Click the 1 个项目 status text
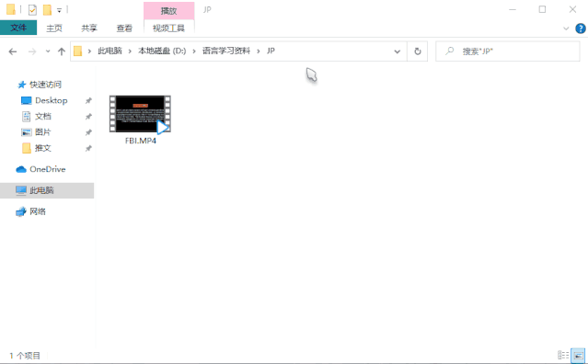The height and width of the screenshot is (364, 588). click(x=25, y=356)
